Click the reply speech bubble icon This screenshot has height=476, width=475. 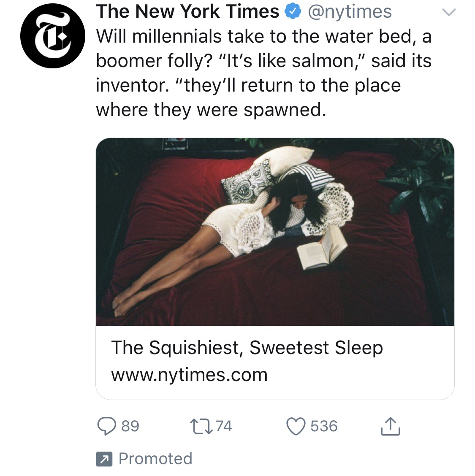(106, 426)
